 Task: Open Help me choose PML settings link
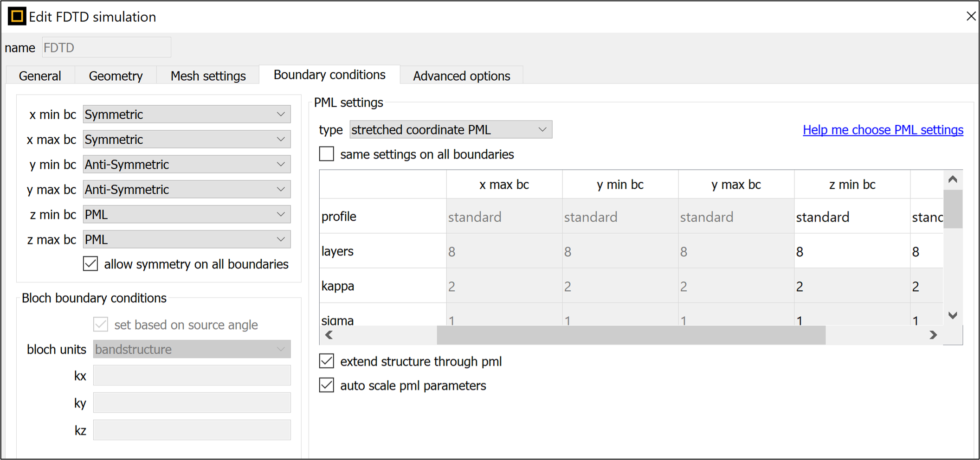[x=883, y=130]
